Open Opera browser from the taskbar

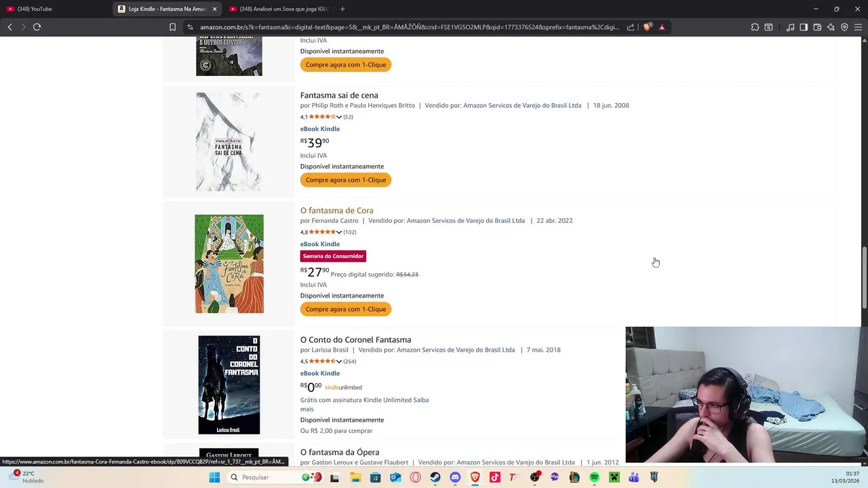[415, 477]
